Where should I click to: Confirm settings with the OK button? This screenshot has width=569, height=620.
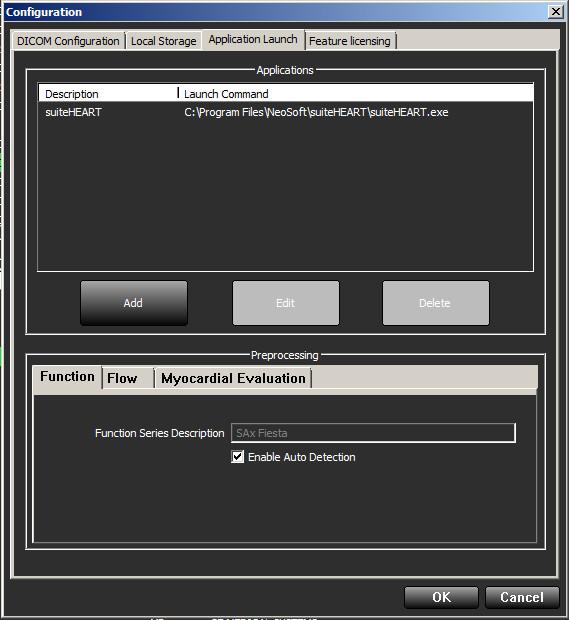[441, 597]
